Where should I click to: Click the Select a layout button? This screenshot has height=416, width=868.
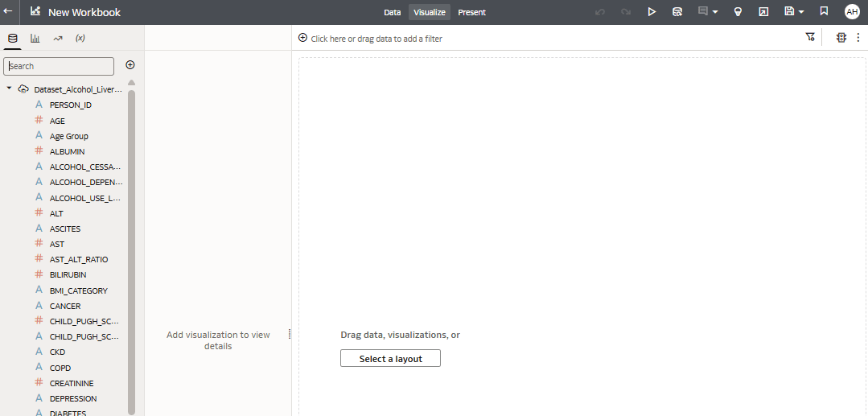point(390,358)
